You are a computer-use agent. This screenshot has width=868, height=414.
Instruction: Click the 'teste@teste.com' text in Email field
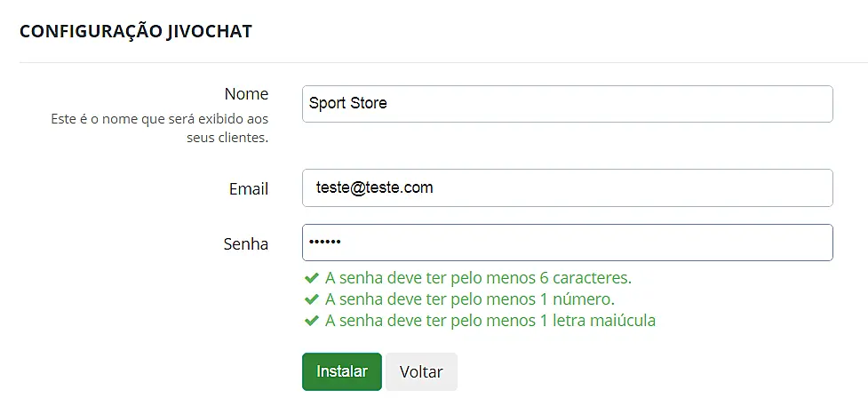coord(374,187)
